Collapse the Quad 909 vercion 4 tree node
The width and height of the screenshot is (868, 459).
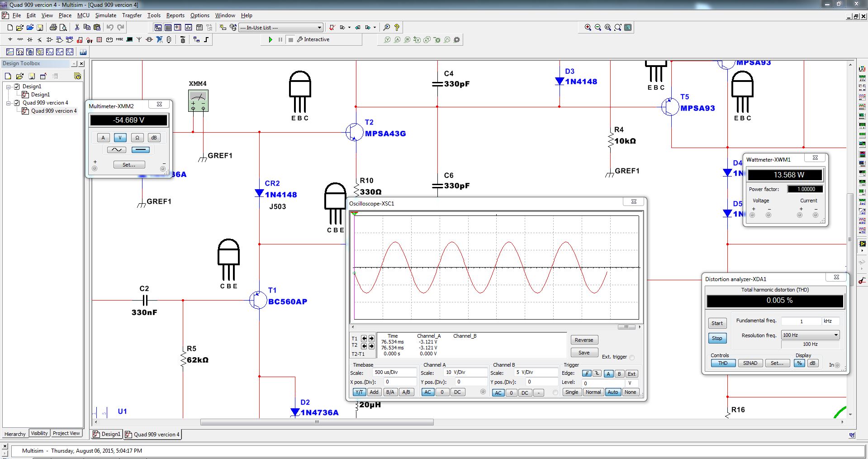[x=8, y=103]
